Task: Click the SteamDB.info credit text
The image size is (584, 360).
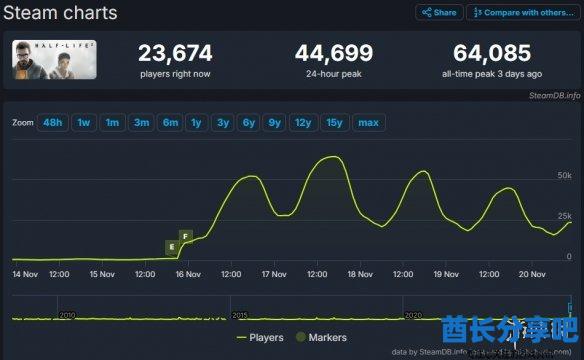Action: tap(555, 96)
